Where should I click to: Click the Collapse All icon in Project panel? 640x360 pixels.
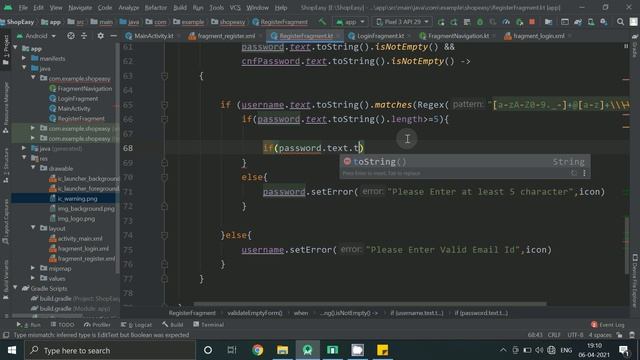pos(84,36)
